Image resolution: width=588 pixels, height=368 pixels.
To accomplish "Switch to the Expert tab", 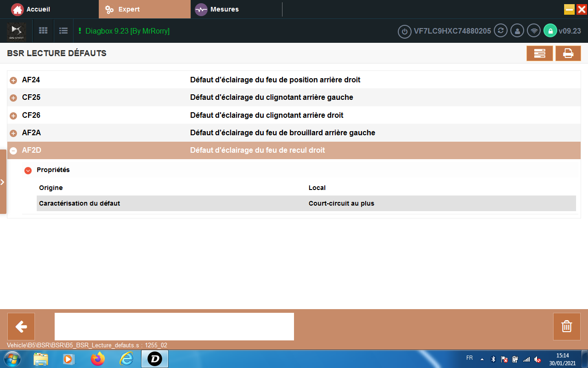I will 144,9.
